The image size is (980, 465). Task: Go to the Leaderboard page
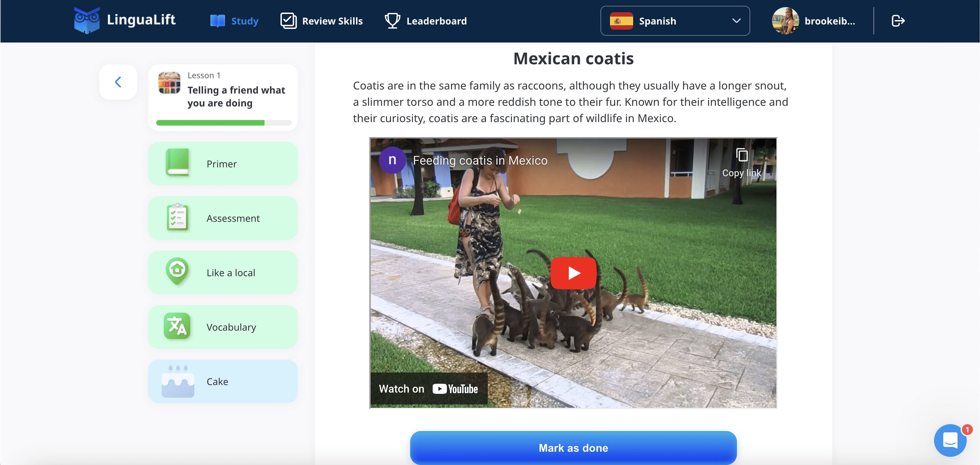(x=426, y=21)
